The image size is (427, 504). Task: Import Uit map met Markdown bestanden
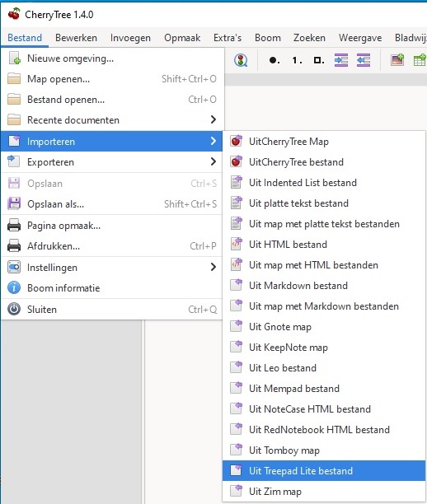pyautogui.click(x=324, y=306)
